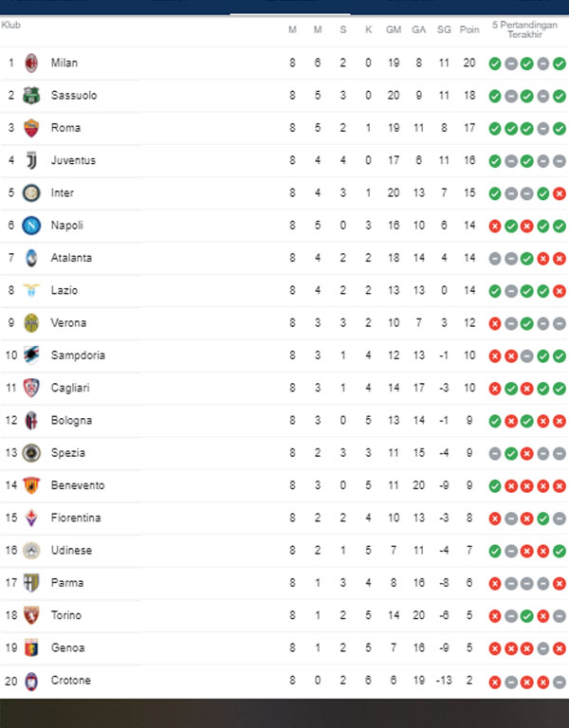The height and width of the screenshot is (728, 569).
Task: Click the Inter club badge
Action: click(x=31, y=193)
